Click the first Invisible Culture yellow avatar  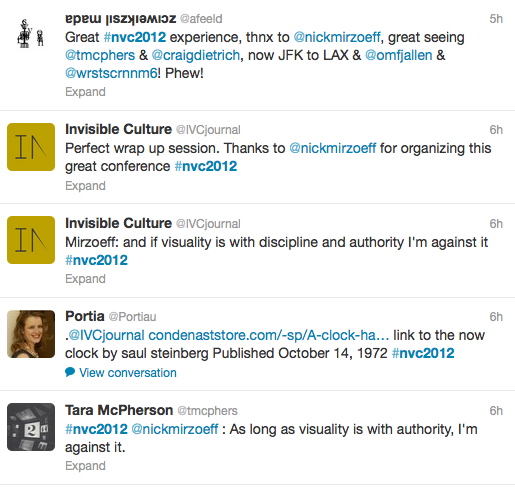(x=31, y=147)
